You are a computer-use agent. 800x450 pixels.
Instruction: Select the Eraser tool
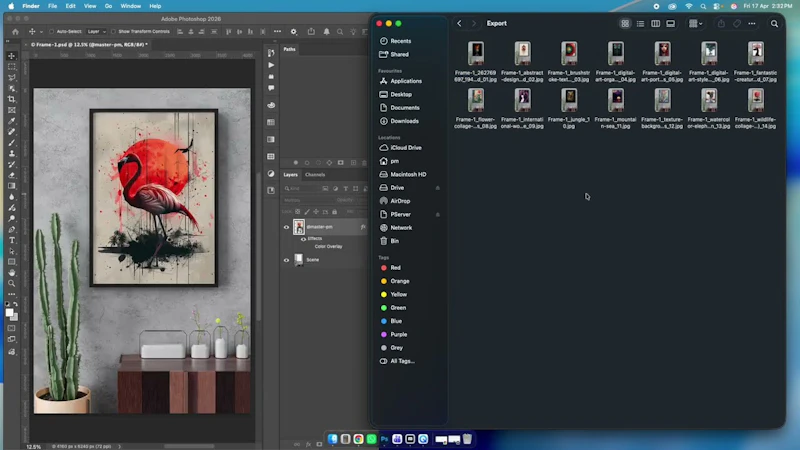12,175
